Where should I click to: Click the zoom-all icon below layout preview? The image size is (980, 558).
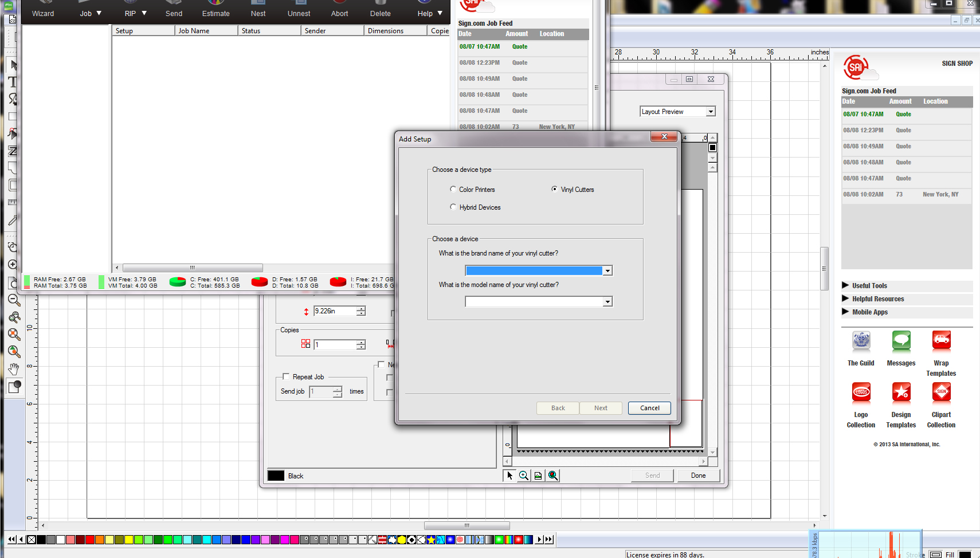click(x=552, y=476)
